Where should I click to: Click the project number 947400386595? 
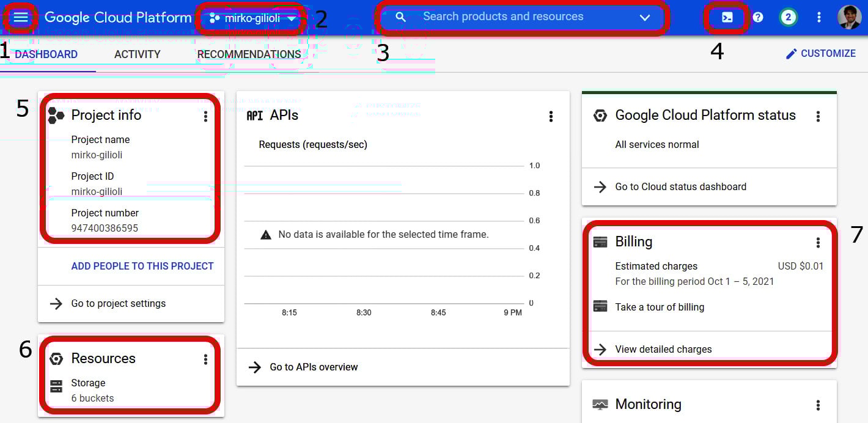click(x=105, y=229)
